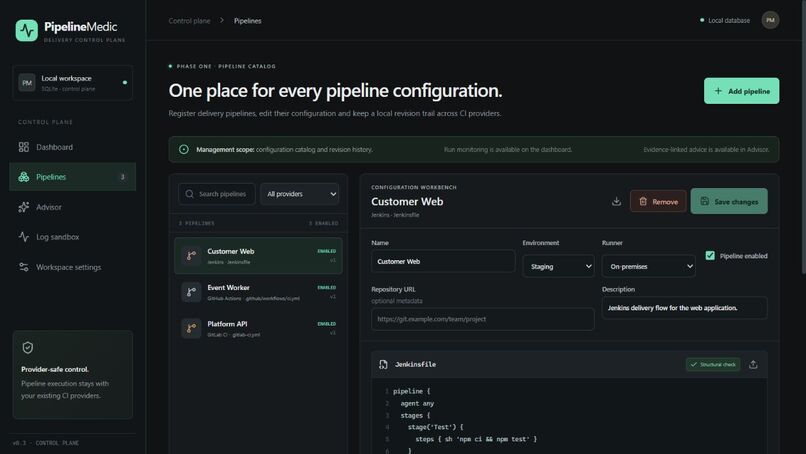The width and height of the screenshot is (806, 454).
Task: Open the Log sandbox activity icon
Action: [x=24, y=237]
